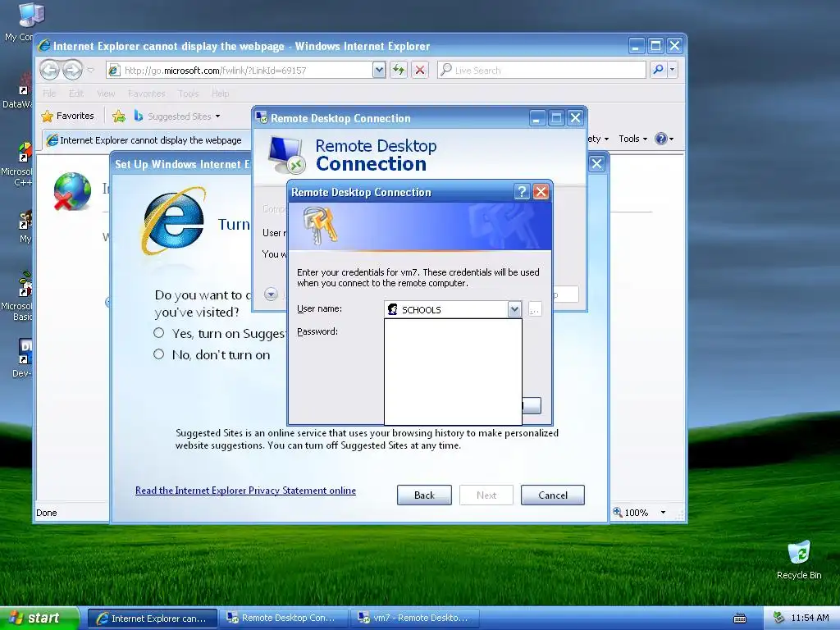This screenshot has width=840, height=630.
Task: Click the keyboard icon in taskbar
Action: point(740,619)
